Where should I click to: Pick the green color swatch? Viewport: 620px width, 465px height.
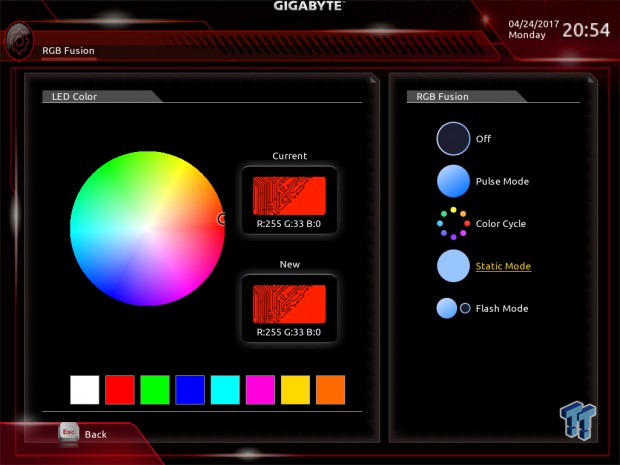click(x=155, y=390)
